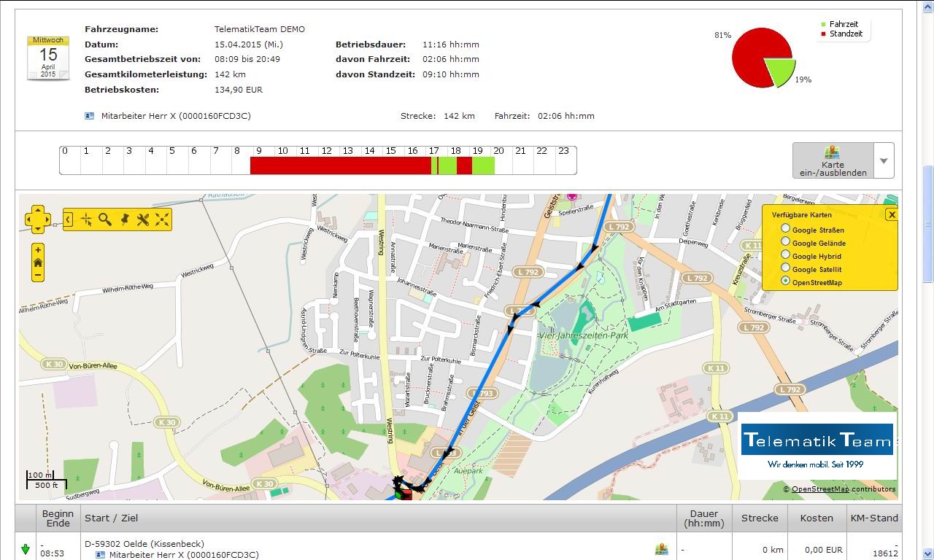Select Google Hybrid map
Image resolution: width=934 pixels, height=560 pixels.
tap(785, 254)
